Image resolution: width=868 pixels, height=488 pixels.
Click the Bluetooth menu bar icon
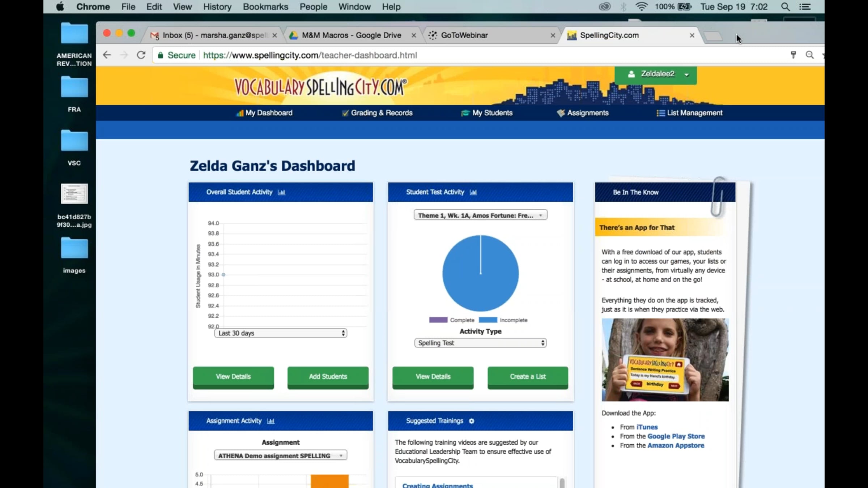pos(623,7)
